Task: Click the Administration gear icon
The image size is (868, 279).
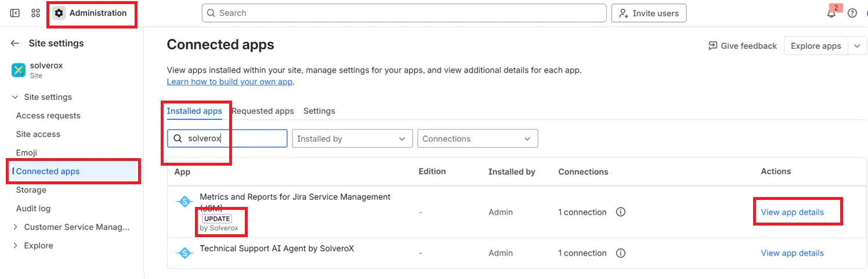Action: pyautogui.click(x=59, y=13)
